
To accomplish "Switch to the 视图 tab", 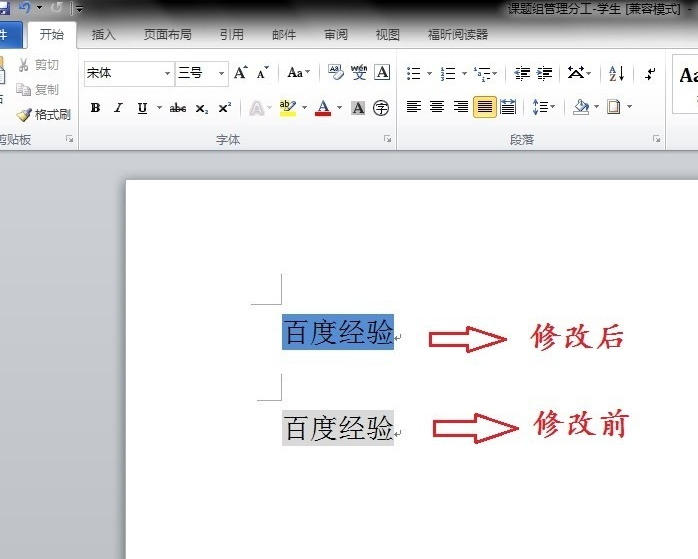I will click(x=387, y=34).
